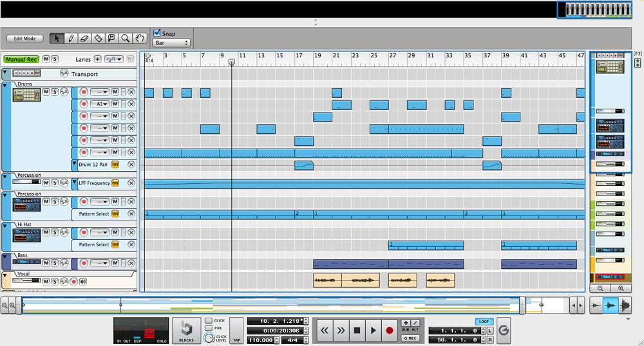
Task: Click the ReGroove mixer button
Action: (x=504, y=330)
